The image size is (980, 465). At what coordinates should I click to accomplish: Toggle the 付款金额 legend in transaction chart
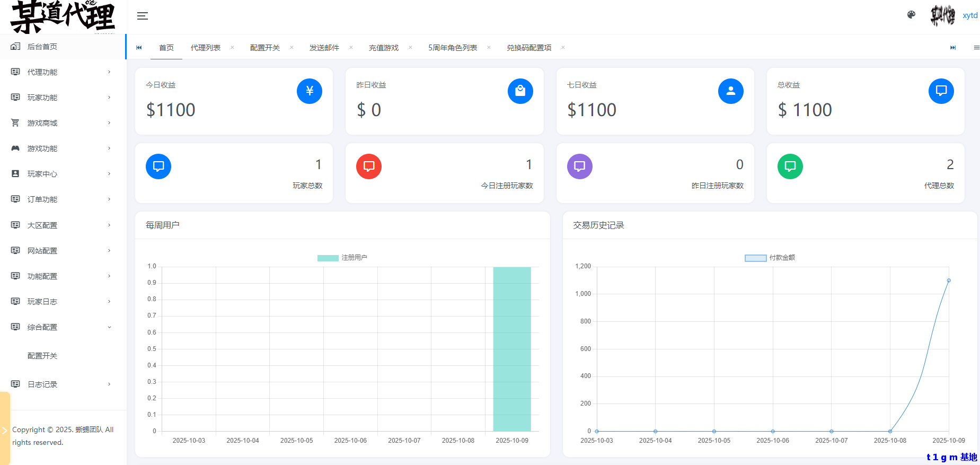[x=770, y=258]
